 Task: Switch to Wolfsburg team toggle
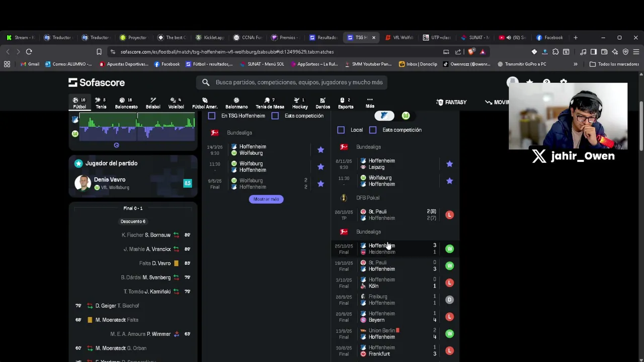(x=406, y=116)
